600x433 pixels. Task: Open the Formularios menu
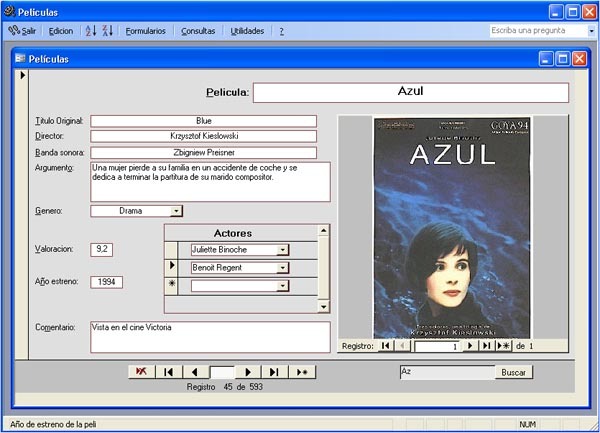(145, 31)
